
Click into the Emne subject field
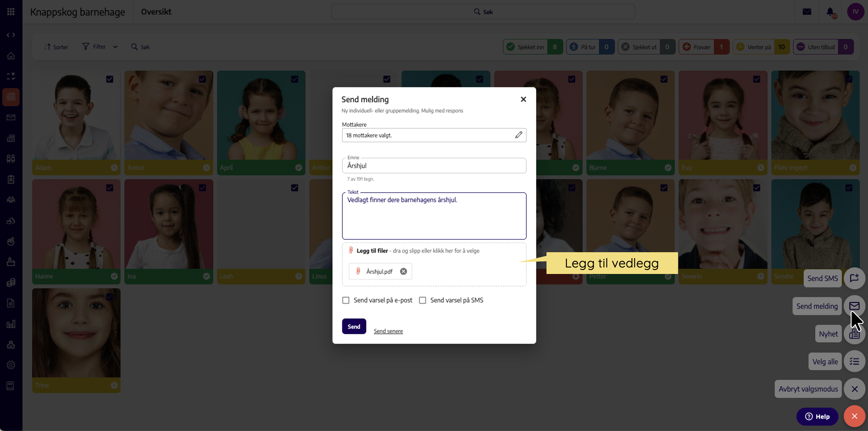tap(434, 166)
